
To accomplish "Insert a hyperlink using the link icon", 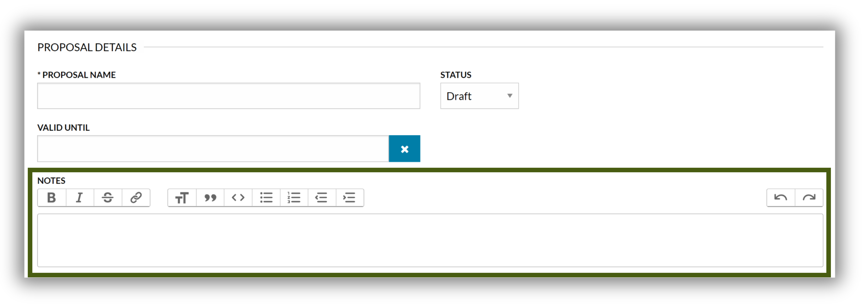I will tap(136, 198).
